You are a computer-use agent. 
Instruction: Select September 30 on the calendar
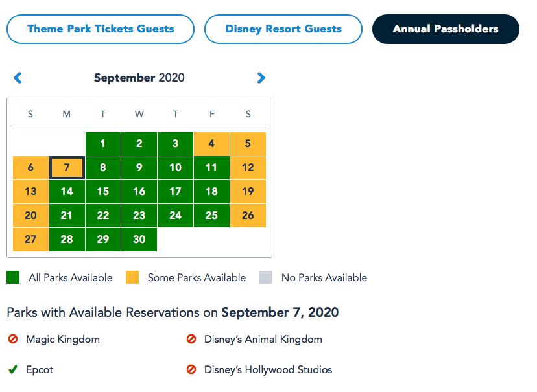point(139,239)
